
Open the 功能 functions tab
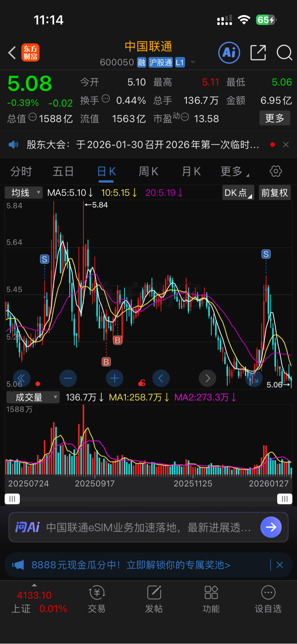(211, 599)
